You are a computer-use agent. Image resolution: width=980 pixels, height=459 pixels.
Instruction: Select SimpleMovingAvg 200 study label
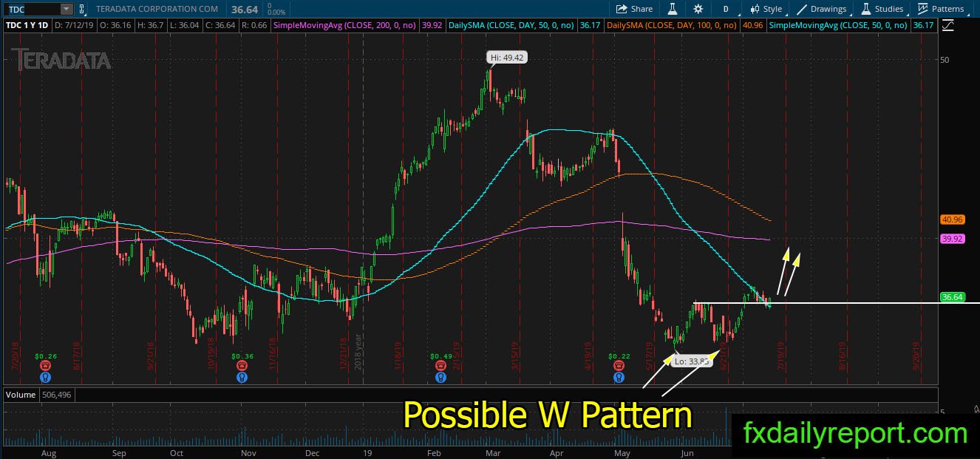pyautogui.click(x=345, y=25)
